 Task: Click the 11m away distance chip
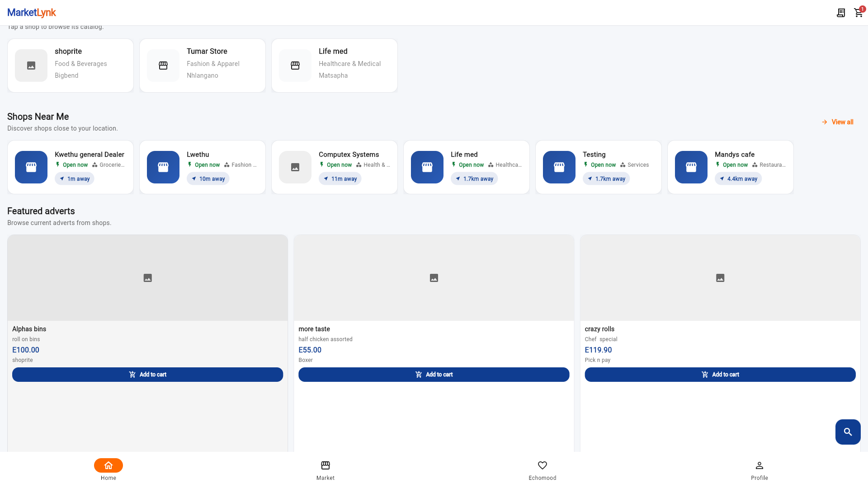click(340, 179)
